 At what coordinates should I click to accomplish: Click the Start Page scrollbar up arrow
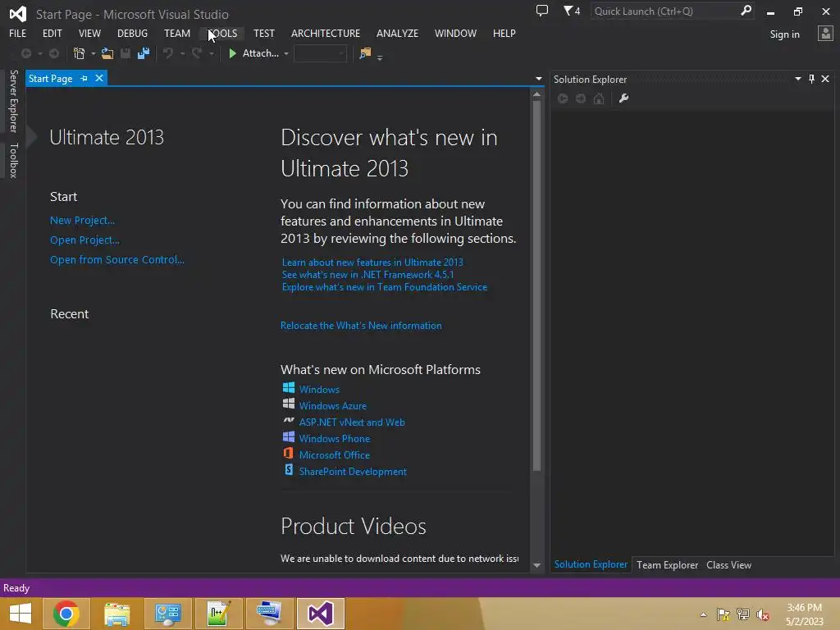[536, 94]
